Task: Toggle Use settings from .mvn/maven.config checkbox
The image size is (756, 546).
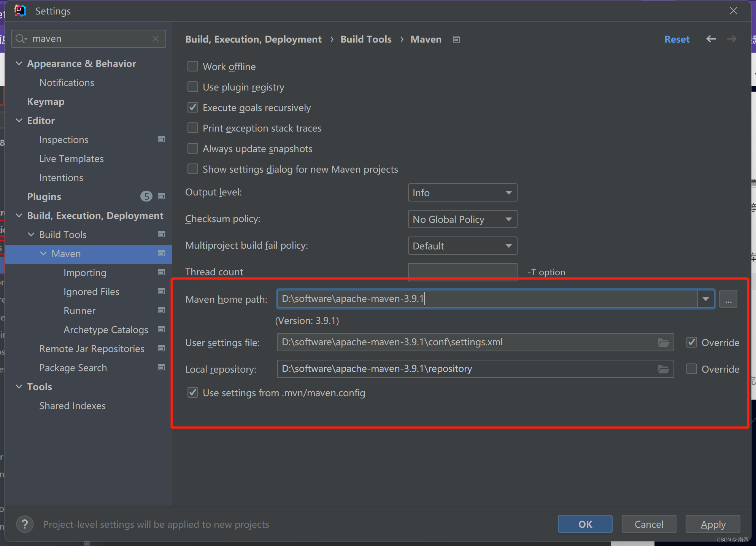Action: pyautogui.click(x=192, y=393)
